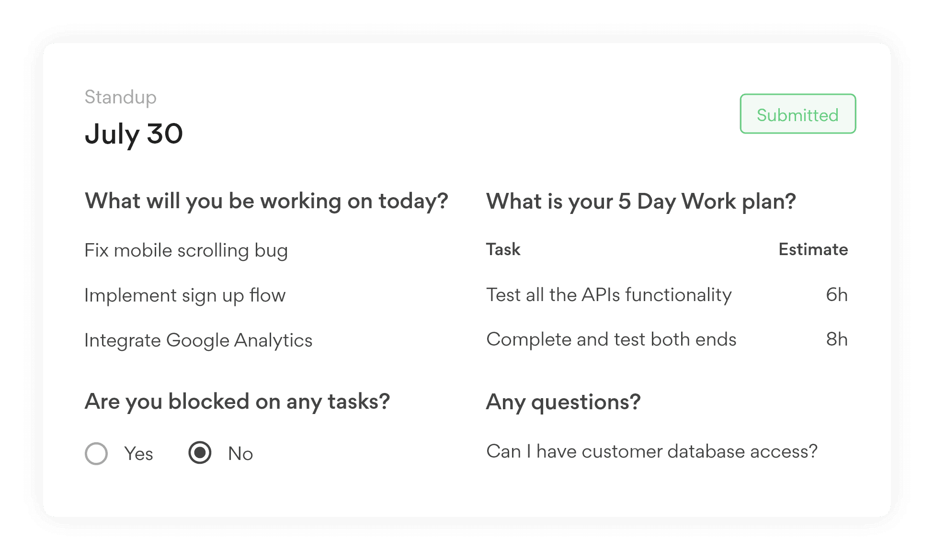This screenshot has width=934, height=560.
Task: Click the Submitted status badge
Action: [797, 114]
